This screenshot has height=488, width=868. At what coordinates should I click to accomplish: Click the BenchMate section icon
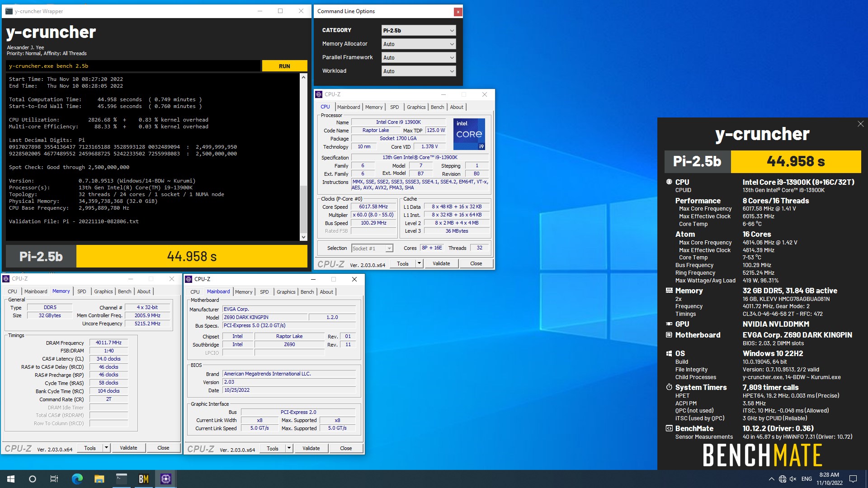669,428
